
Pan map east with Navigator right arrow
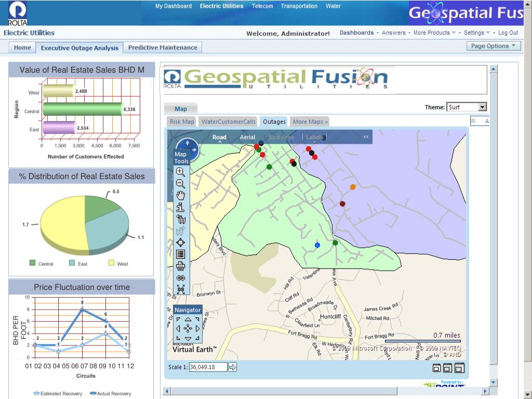click(x=198, y=328)
